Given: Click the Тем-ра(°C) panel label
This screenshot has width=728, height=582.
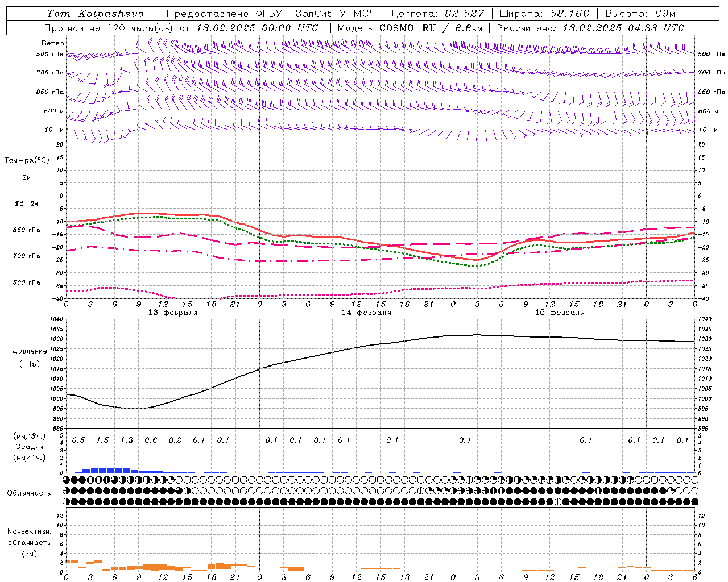Looking at the screenshot, I should click(x=27, y=161).
